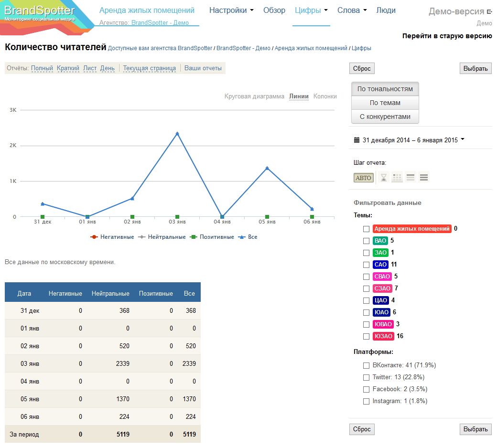This screenshot has width=497, height=448.
Task: Tick the Twitter platform checkbox
Action: (x=366, y=377)
